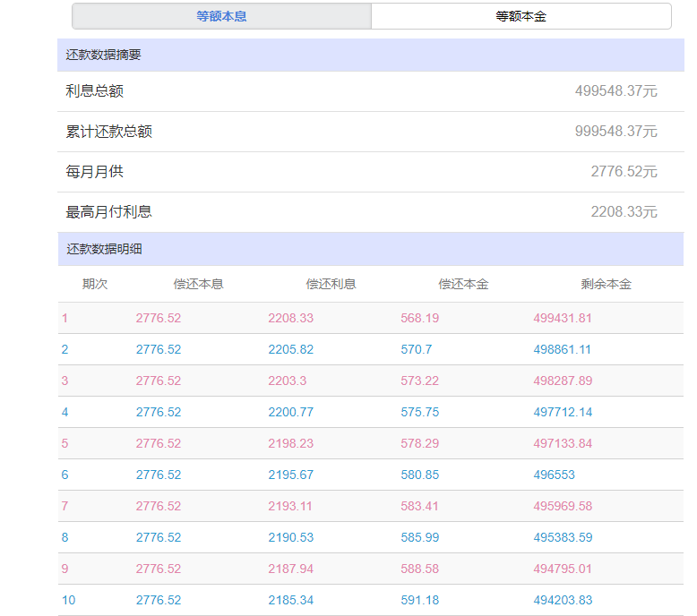Screen dimensions: 697x616
Task: Switch to the 等额本金 tab
Action: (521, 16)
